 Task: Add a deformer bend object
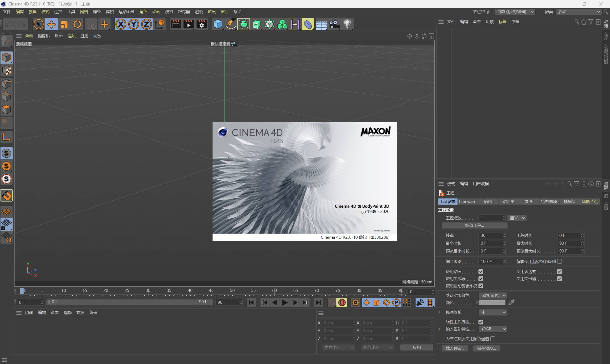pyautogui.click(x=308, y=24)
